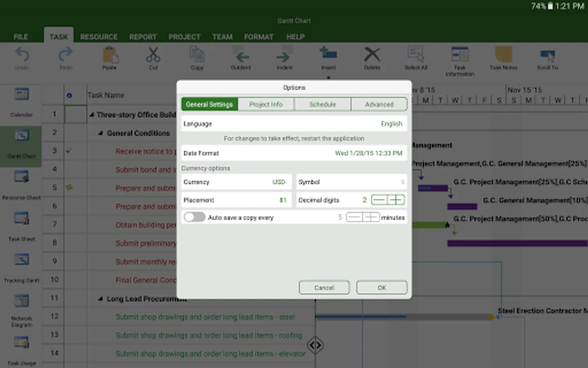Open the Language dropdown showing English
Screen dimensions: 588x368
[294, 124]
